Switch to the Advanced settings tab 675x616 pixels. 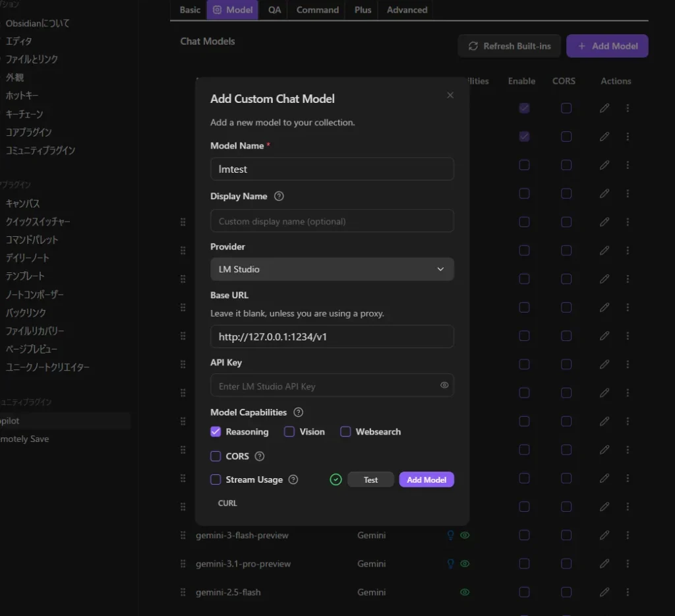point(407,10)
